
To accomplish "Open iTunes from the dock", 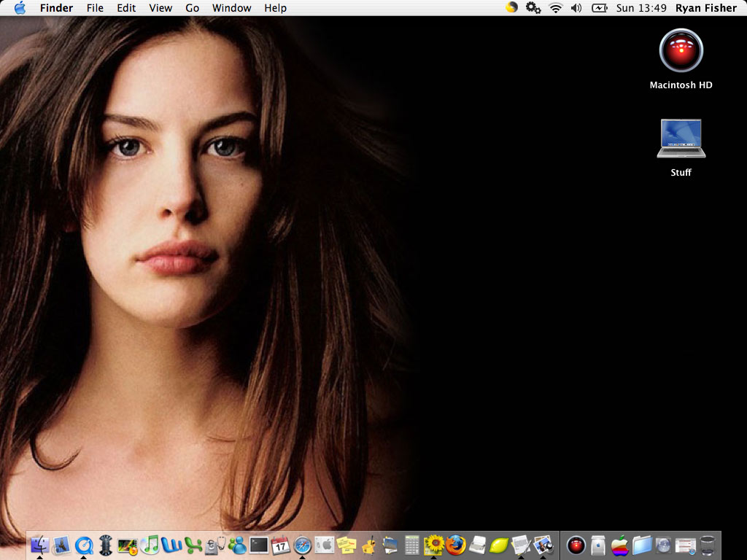I will (x=150, y=545).
